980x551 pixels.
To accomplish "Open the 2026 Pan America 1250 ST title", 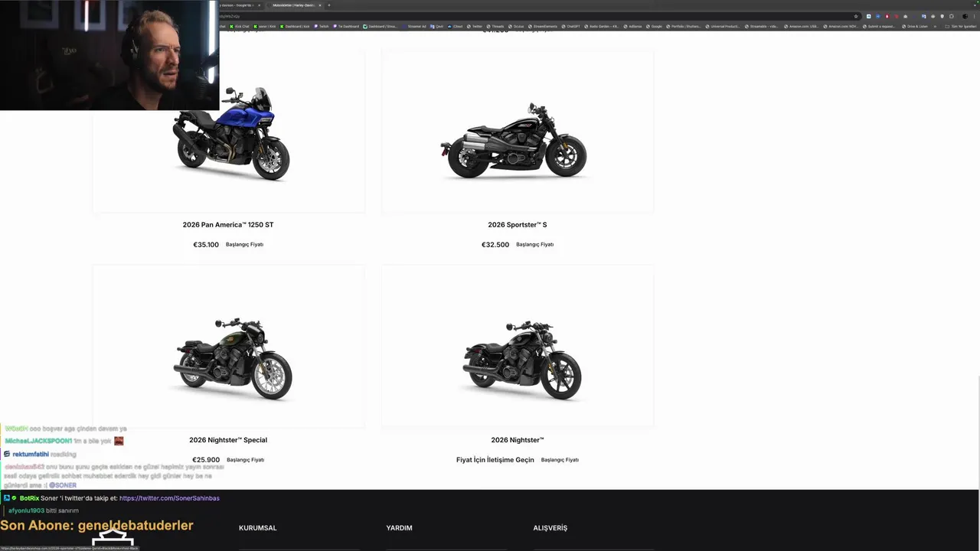I will tap(228, 225).
